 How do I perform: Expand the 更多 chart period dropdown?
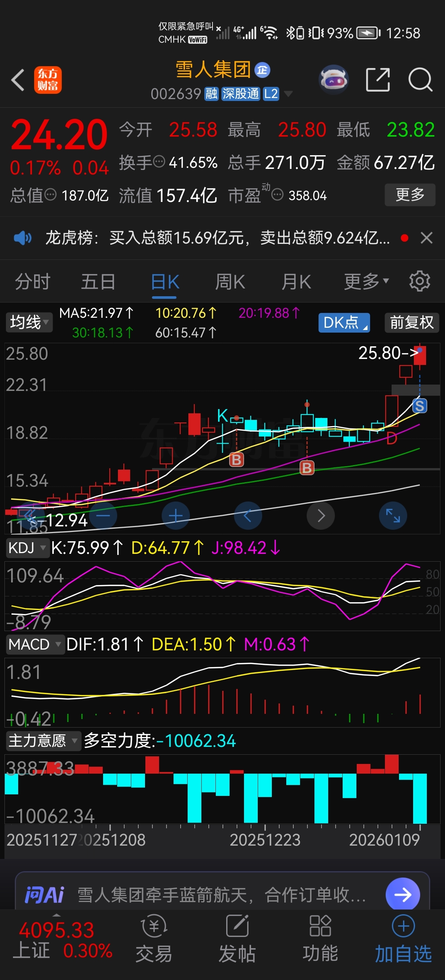pos(366,282)
